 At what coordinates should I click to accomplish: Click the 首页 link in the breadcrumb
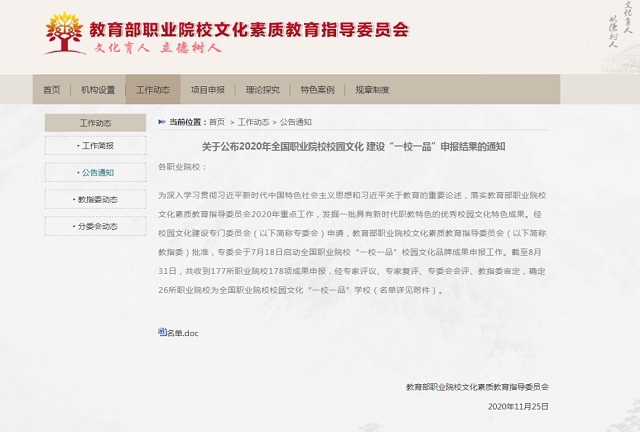217,122
